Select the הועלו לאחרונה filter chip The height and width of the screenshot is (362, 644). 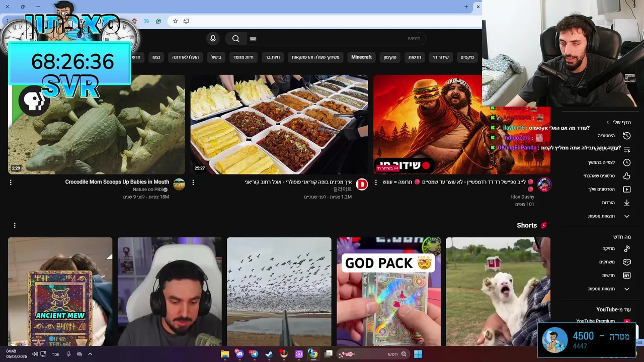[186, 57]
